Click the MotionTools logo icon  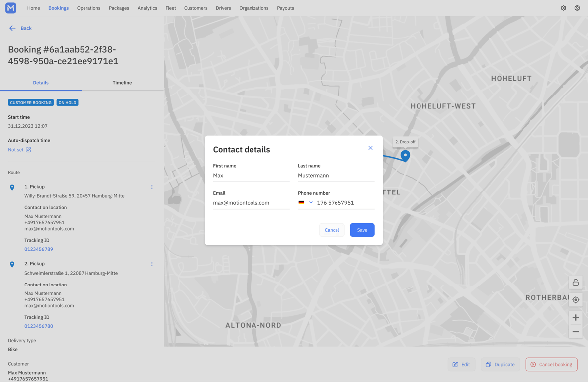click(x=11, y=8)
